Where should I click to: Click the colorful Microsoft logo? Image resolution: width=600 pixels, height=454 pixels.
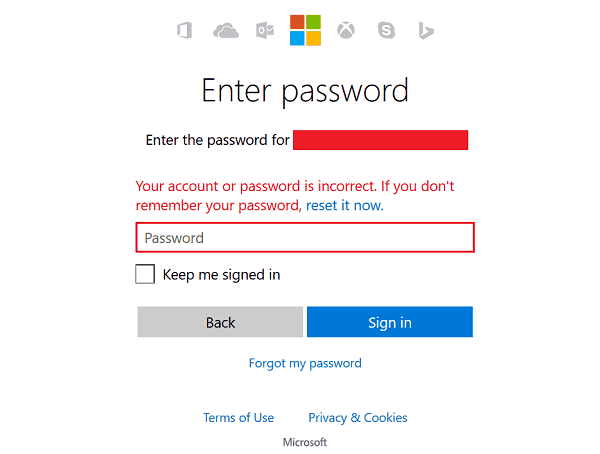click(305, 30)
